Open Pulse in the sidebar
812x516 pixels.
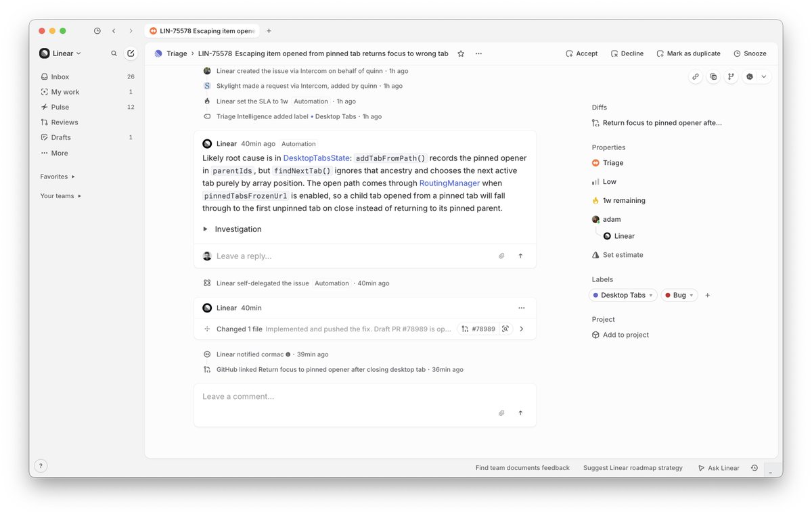pos(87,107)
